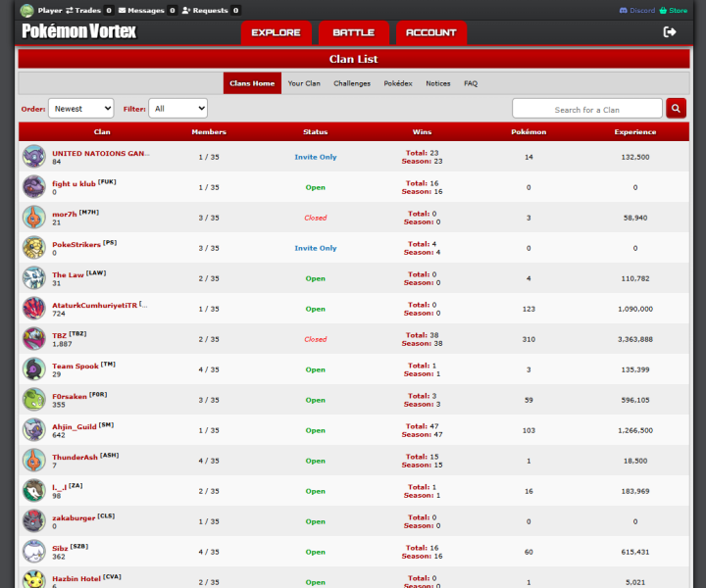This screenshot has width=706, height=588.
Task: Open the ThunderAsh clan link
Action: coord(75,457)
